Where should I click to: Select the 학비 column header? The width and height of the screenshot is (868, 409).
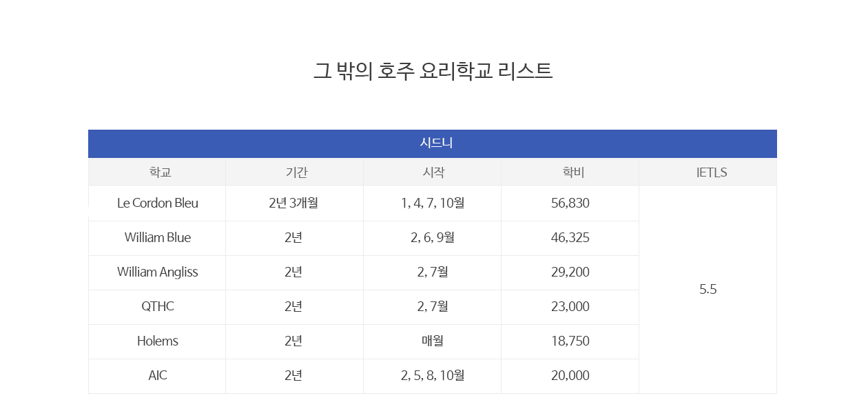click(x=570, y=172)
